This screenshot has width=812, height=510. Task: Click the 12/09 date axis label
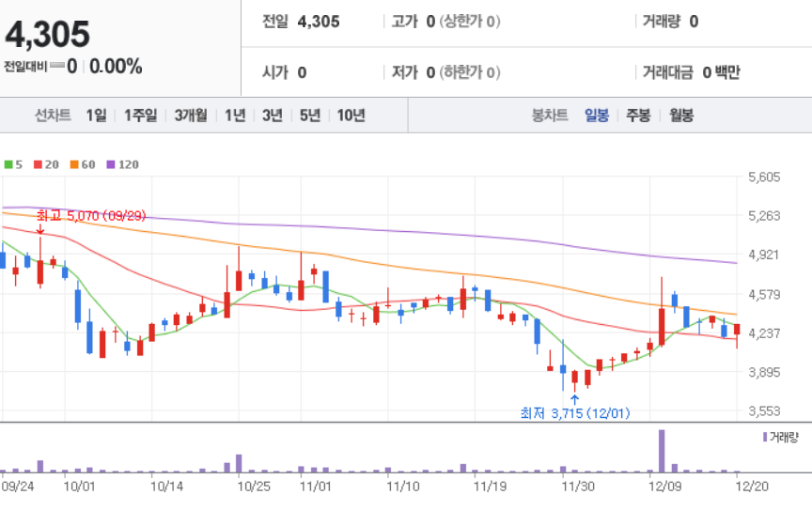pyautogui.click(x=665, y=487)
